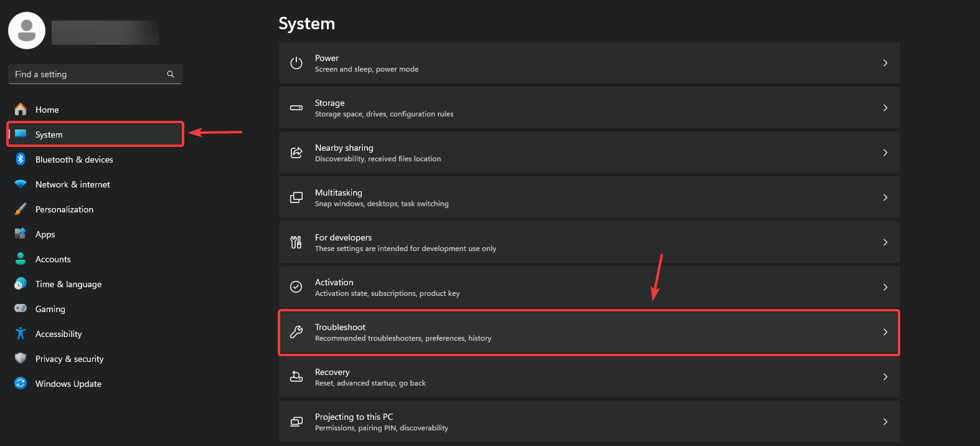Expand Power settings using its chevron

[885, 63]
